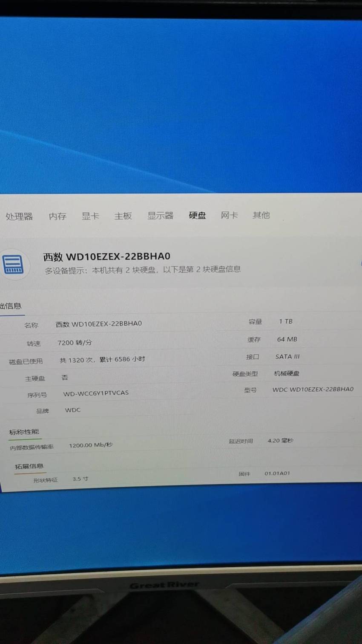This screenshot has height=644, width=362.
Task: Switch to the 网卡 tab
Action: point(229,215)
